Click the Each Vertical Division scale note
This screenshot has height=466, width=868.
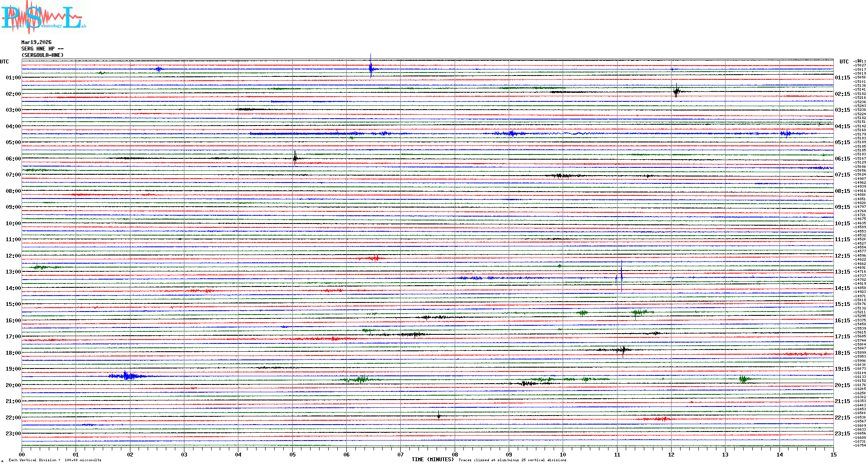click(55, 460)
